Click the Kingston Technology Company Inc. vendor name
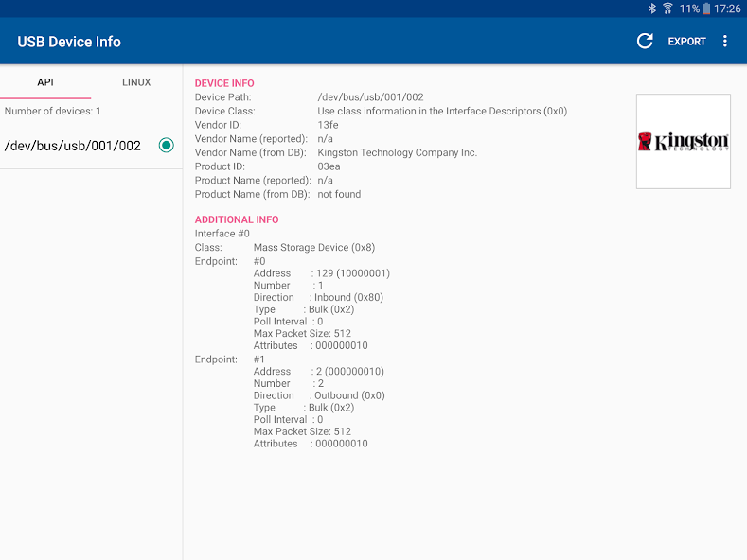 pos(397,152)
